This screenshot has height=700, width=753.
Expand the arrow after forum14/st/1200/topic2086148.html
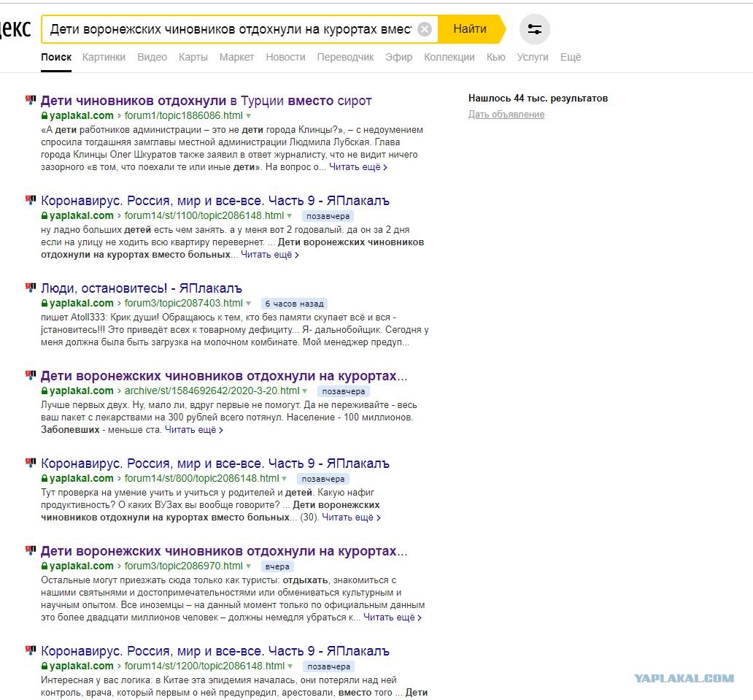(290, 666)
